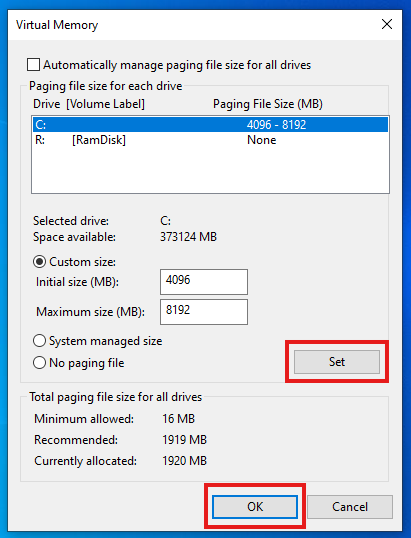Click the 373124 MB space available value
Viewport: 411px width, 538px height.
tap(188, 237)
